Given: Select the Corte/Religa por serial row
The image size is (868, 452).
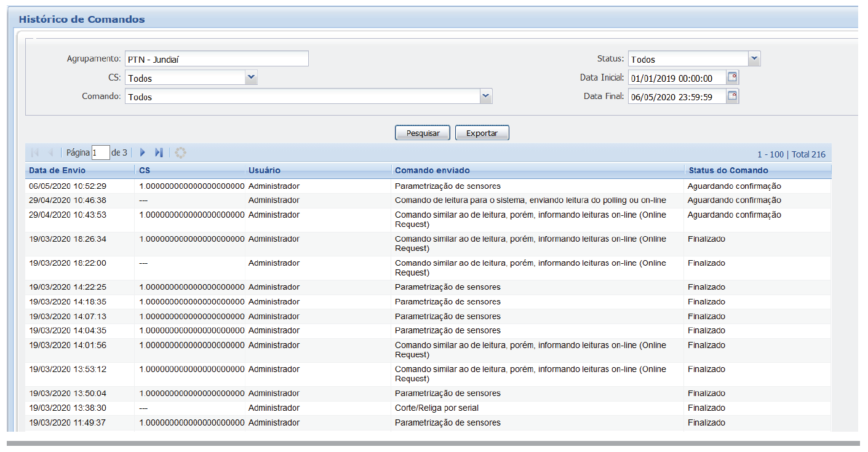Looking at the screenshot, I should (x=436, y=408).
